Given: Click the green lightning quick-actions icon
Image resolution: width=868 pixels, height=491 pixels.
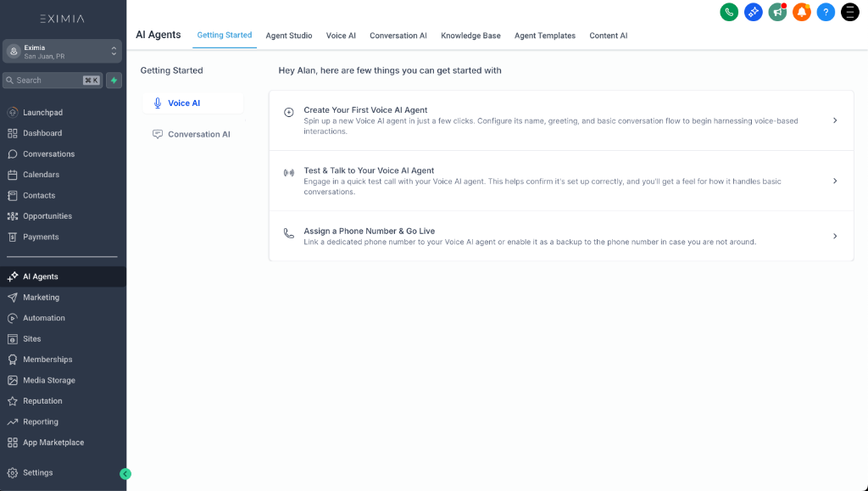Looking at the screenshot, I should 114,79.
